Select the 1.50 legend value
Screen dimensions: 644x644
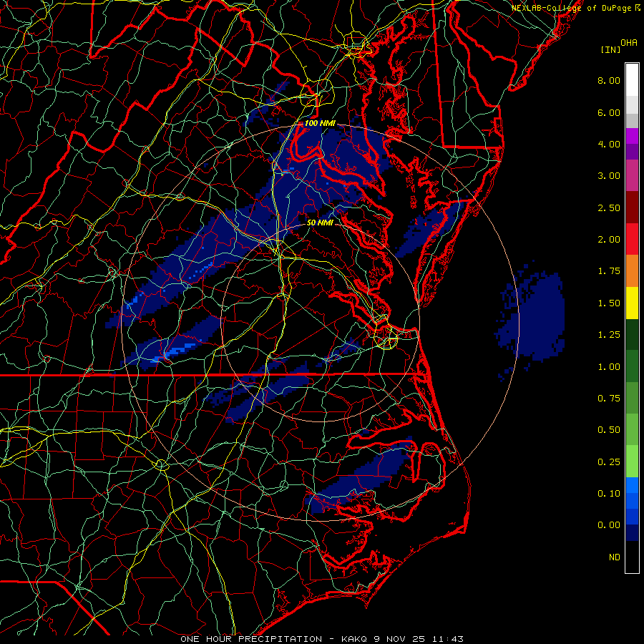click(x=609, y=303)
